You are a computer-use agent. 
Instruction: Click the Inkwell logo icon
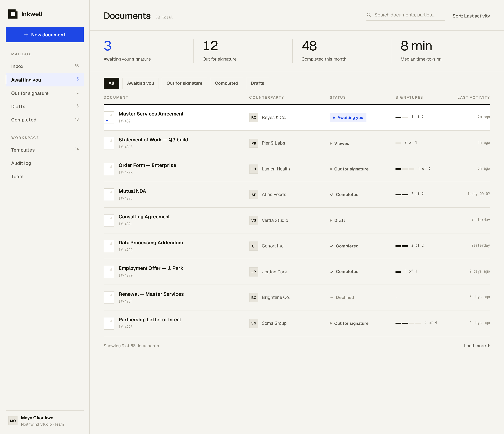coord(13,14)
